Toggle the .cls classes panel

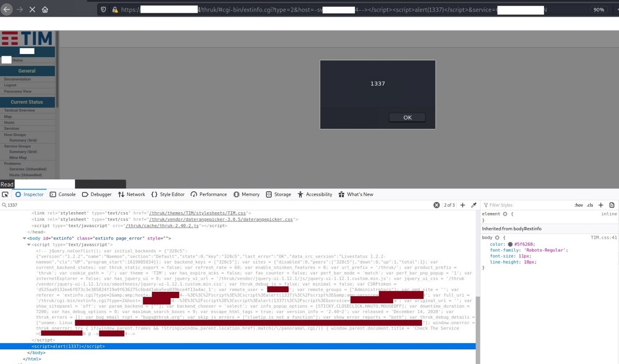tap(590, 205)
